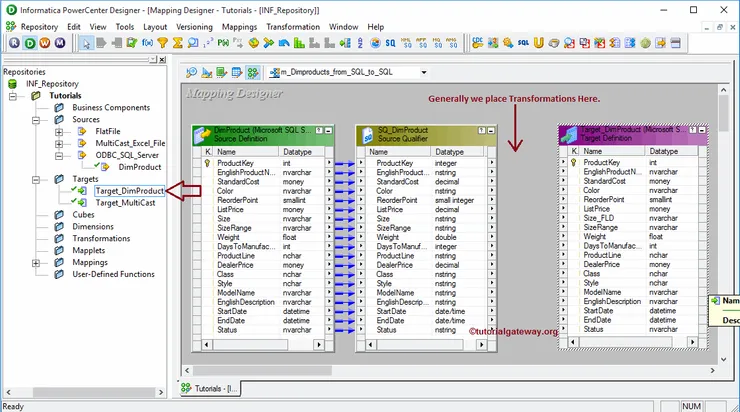Select Target_DimProduct in Targets tree
This screenshot has height=412, width=740.
[x=129, y=191]
